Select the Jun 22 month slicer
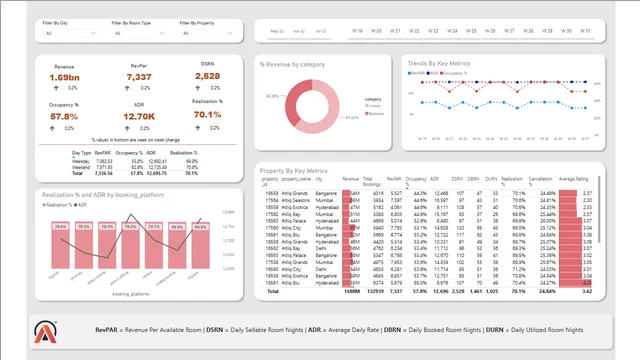 pos(299,31)
